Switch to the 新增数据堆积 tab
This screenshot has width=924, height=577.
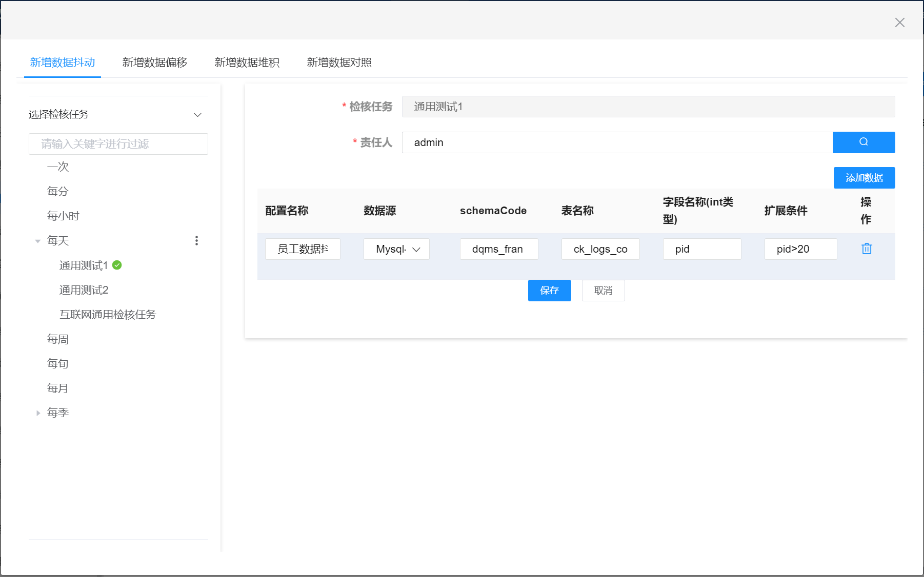pyautogui.click(x=247, y=63)
